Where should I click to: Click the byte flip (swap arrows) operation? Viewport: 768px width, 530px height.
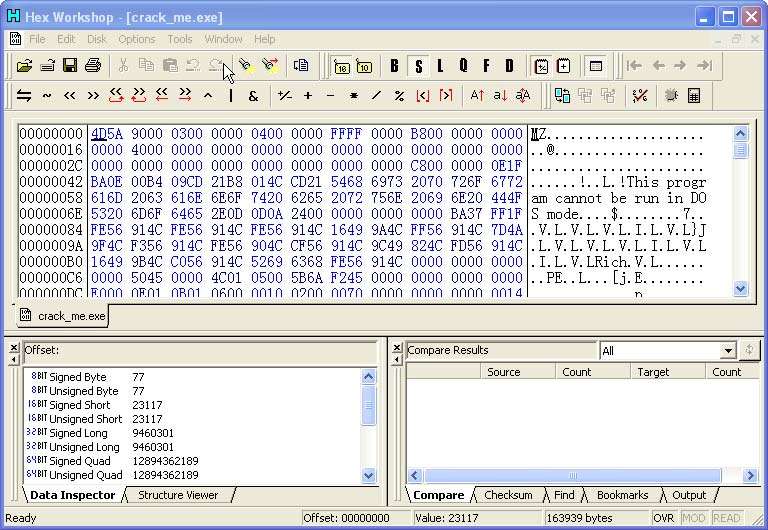tap(24, 96)
